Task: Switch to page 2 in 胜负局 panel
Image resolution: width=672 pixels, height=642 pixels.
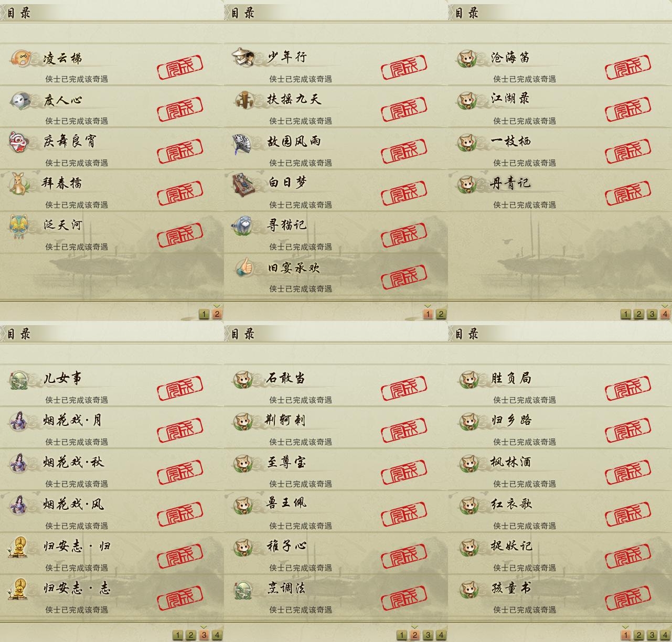Action: click(639, 635)
